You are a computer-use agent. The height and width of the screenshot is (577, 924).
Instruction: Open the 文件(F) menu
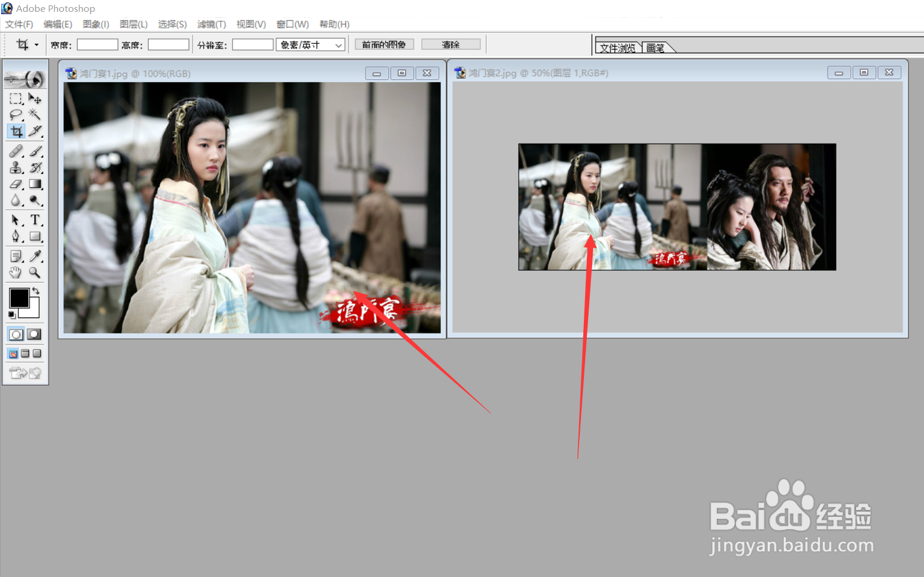pyautogui.click(x=19, y=24)
